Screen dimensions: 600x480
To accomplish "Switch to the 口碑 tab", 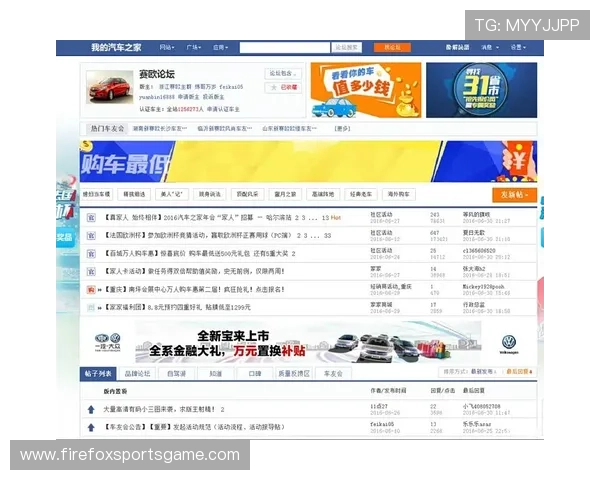I will click(254, 374).
